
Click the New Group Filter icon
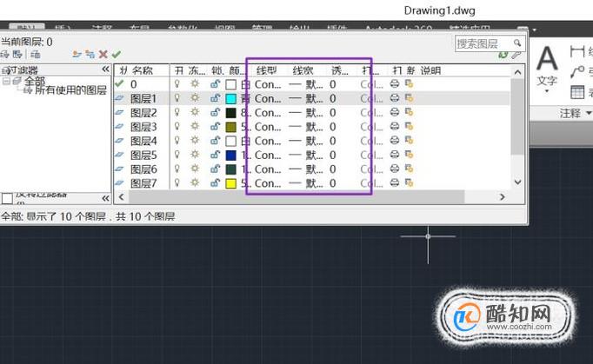17,55
